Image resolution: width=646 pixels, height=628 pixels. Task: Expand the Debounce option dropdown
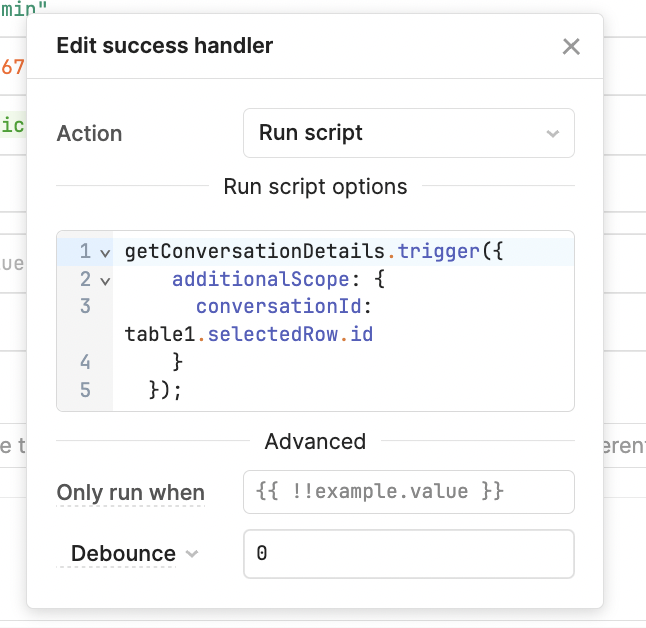click(135, 553)
